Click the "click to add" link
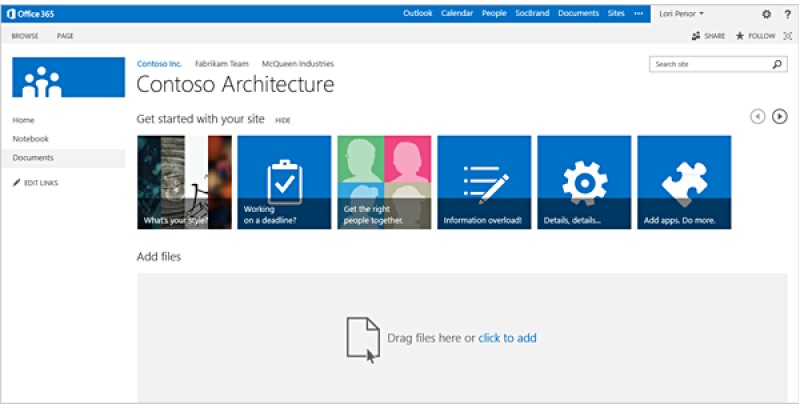Screen dimensions: 799x414 coord(507,338)
